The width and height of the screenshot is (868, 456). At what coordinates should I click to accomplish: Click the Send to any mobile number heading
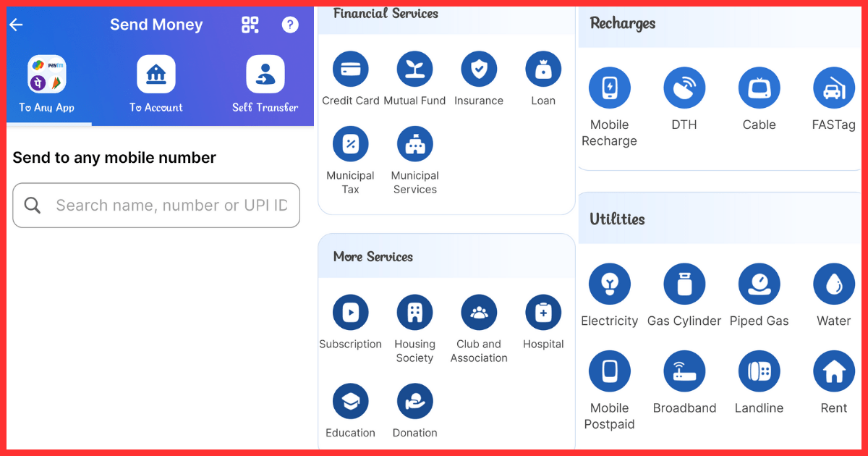[114, 158]
